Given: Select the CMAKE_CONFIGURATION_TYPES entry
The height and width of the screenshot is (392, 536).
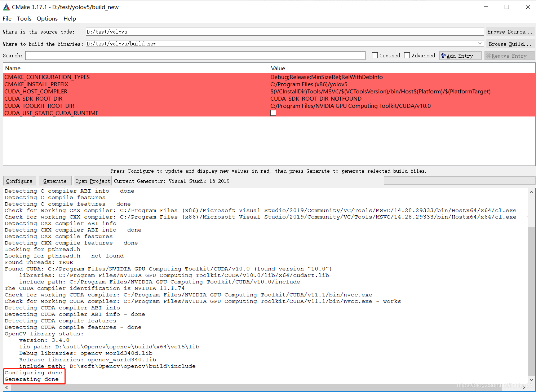Looking at the screenshot, I should pos(47,77).
